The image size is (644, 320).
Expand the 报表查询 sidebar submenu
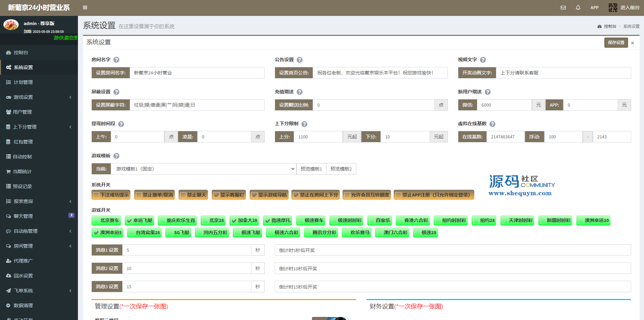click(39, 201)
